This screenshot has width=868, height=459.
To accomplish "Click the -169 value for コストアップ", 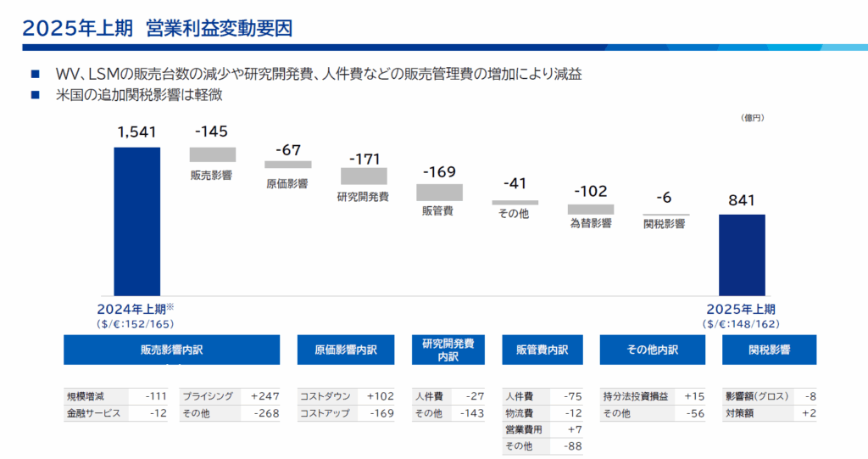I will [x=382, y=413].
